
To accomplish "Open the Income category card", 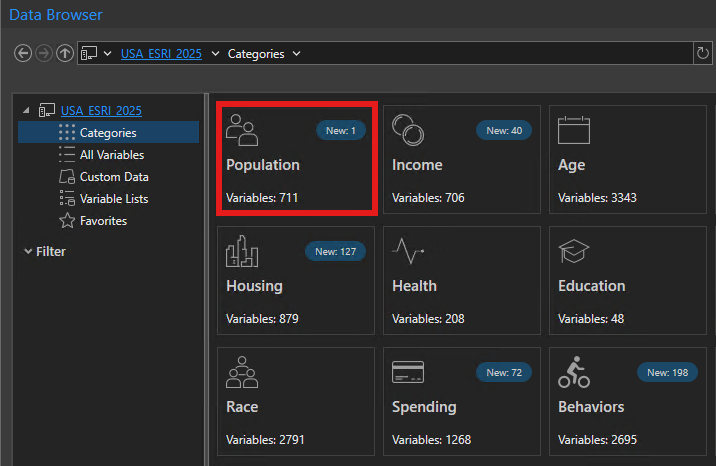I will pyautogui.click(x=462, y=159).
